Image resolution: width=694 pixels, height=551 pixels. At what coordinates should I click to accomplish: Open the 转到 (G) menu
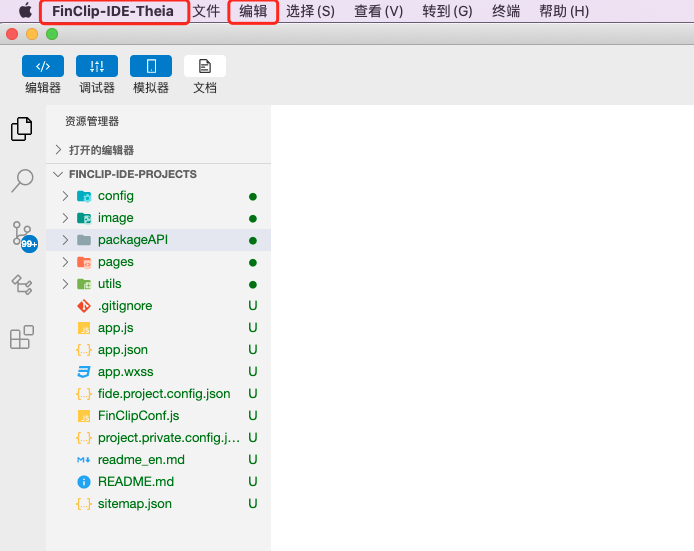[x=447, y=11]
